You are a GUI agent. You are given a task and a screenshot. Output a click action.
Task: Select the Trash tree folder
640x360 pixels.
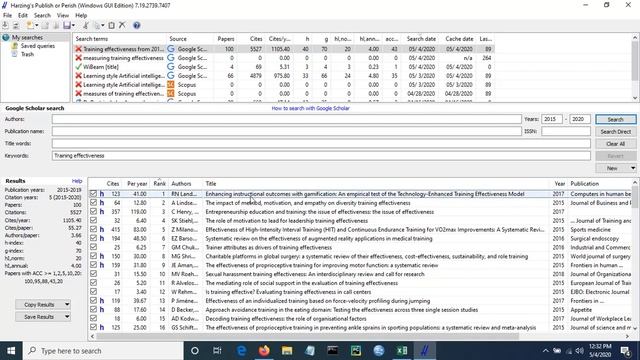27,54
